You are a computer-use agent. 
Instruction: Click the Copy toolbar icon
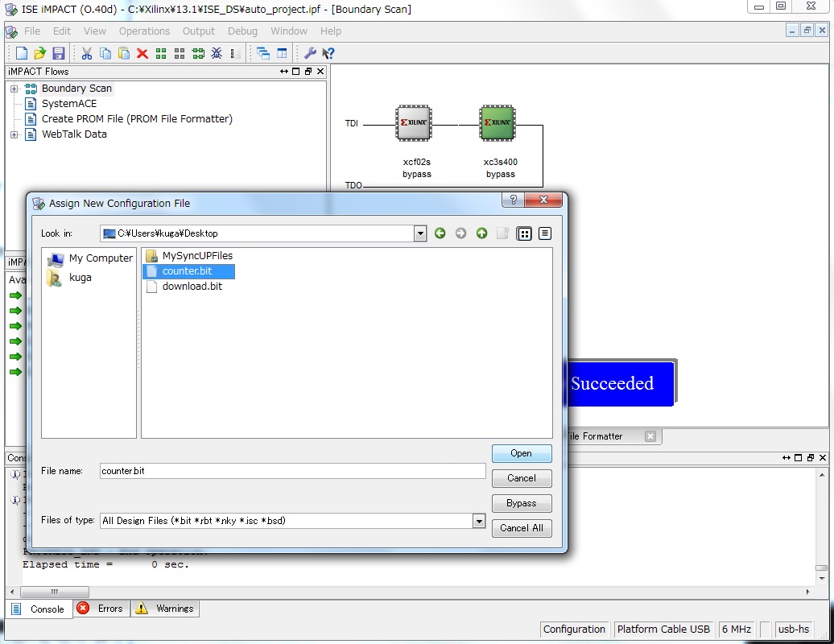pyautogui.click(x=105, y=53)
